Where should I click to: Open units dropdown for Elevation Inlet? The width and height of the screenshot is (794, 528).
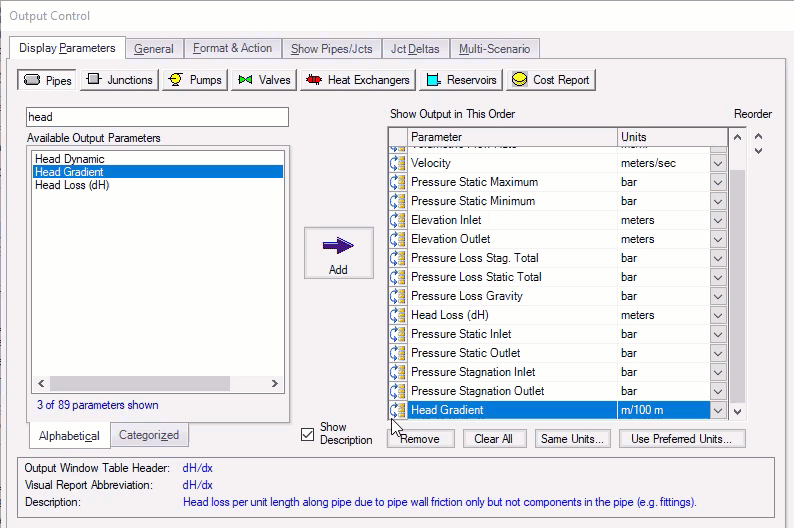coord(718,220)
